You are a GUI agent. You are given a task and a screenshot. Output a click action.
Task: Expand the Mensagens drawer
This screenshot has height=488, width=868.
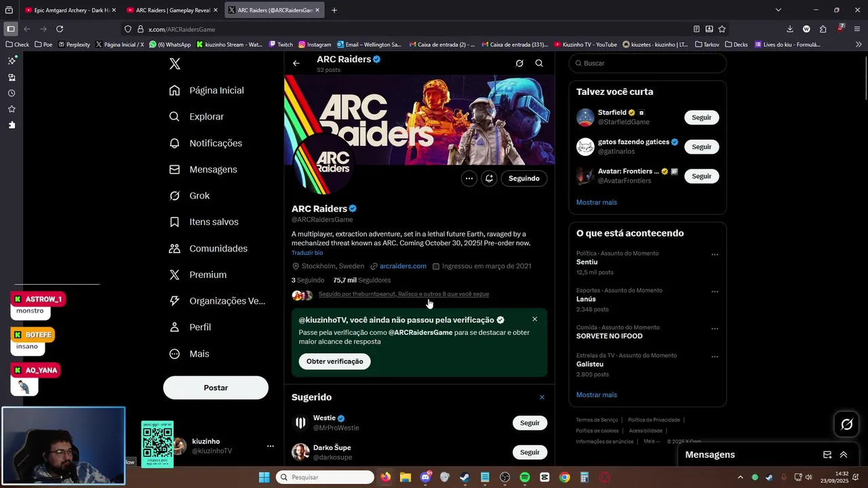(x=844, y=455)
